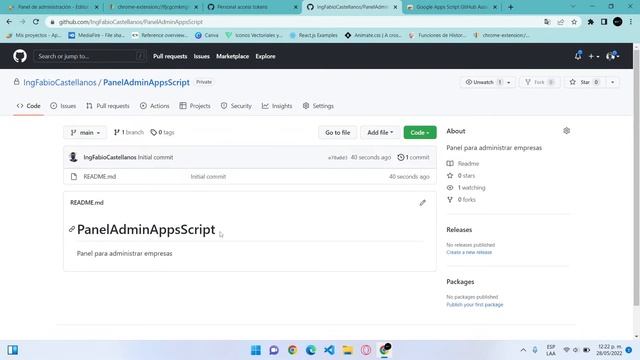This screenshot has height=360, width=640.
Task: Select the Code tab
Action: coord(29,106)
